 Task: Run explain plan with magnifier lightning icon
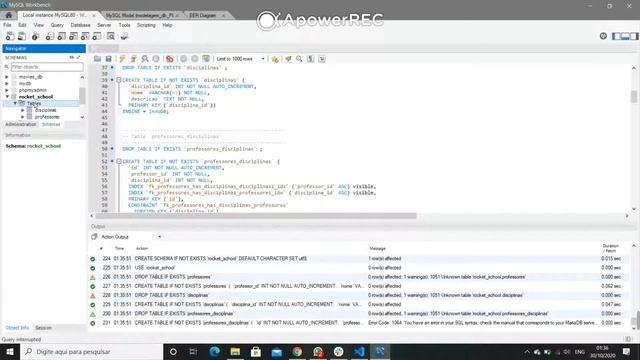coord(145,59)
